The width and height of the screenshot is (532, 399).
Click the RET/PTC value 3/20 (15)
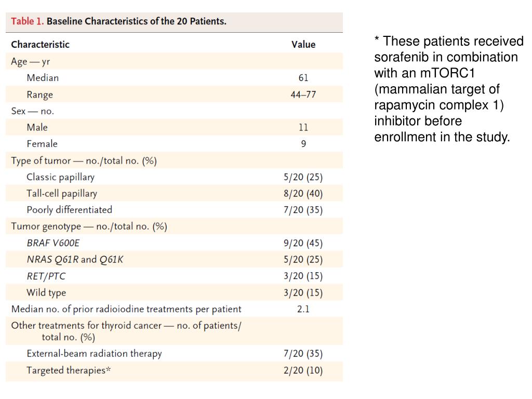pyautogui.click(x=303, y=276)
